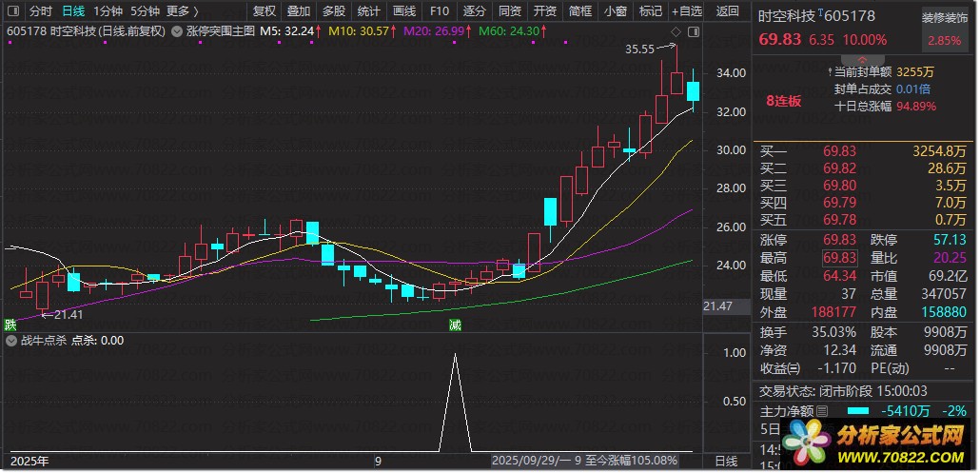Click the T marker next to stock code

[821, 14]
